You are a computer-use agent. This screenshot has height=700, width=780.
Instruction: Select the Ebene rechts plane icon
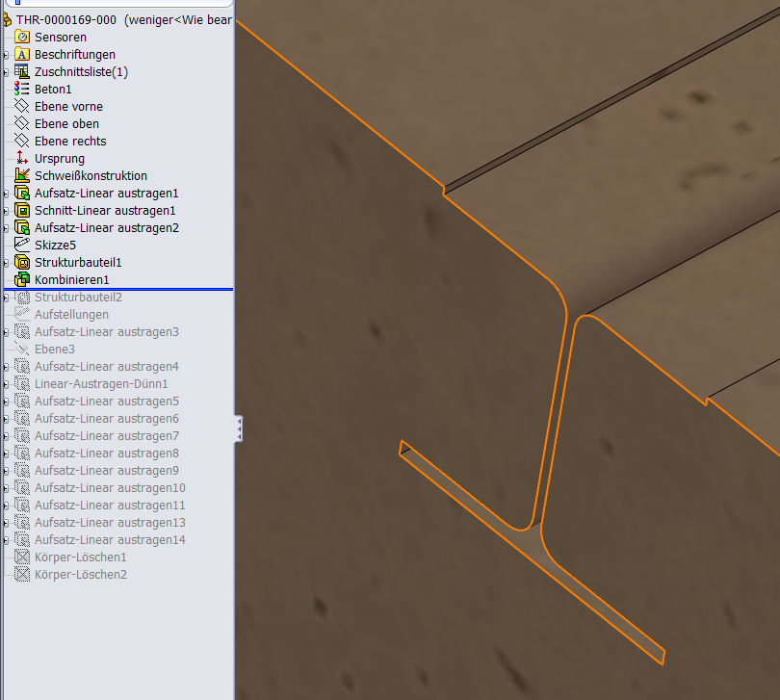coord(22,141)
